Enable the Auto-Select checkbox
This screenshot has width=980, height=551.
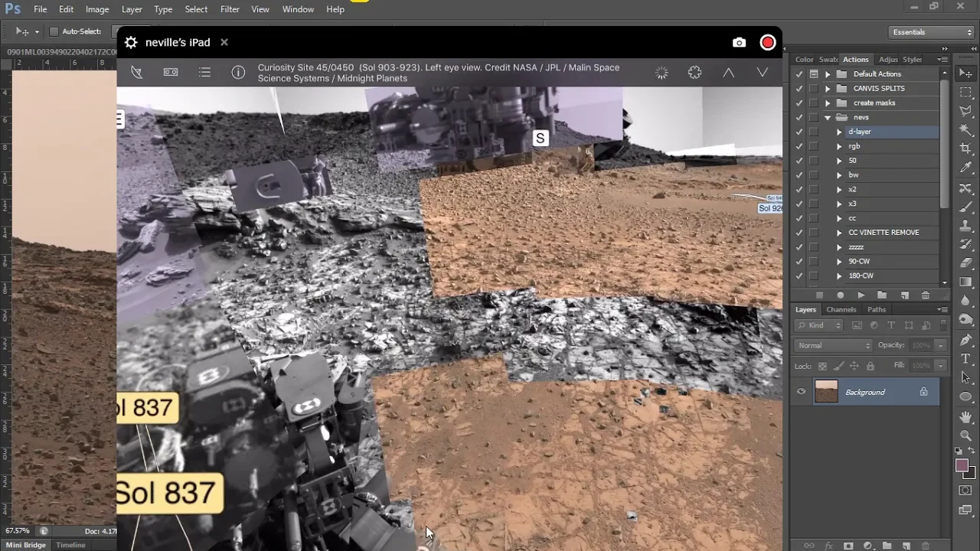point(54,31)
